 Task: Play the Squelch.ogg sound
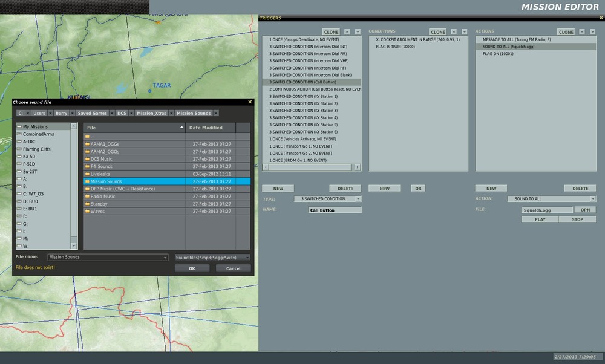click(x=540, y=219)
